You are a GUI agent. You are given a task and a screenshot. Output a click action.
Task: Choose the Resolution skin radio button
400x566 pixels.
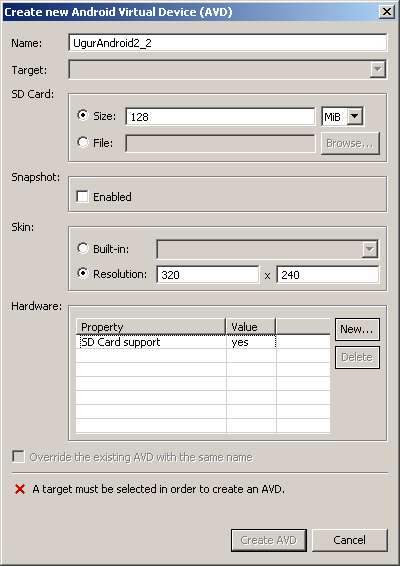click(x=83, y=274)
